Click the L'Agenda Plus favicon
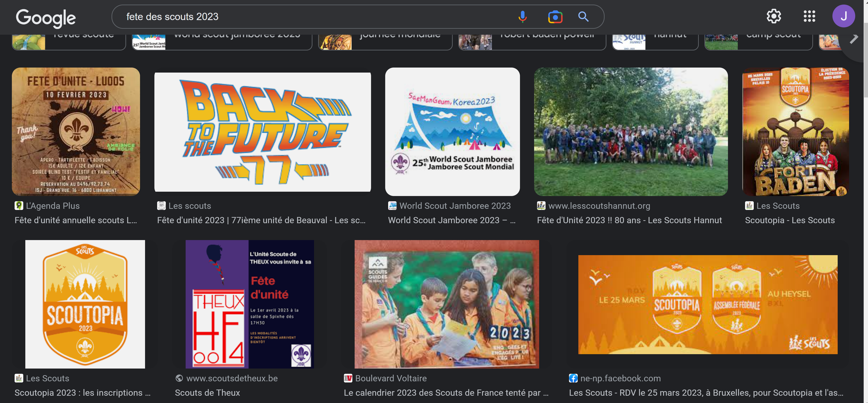 pyautogui.click(x=19, y=205)
